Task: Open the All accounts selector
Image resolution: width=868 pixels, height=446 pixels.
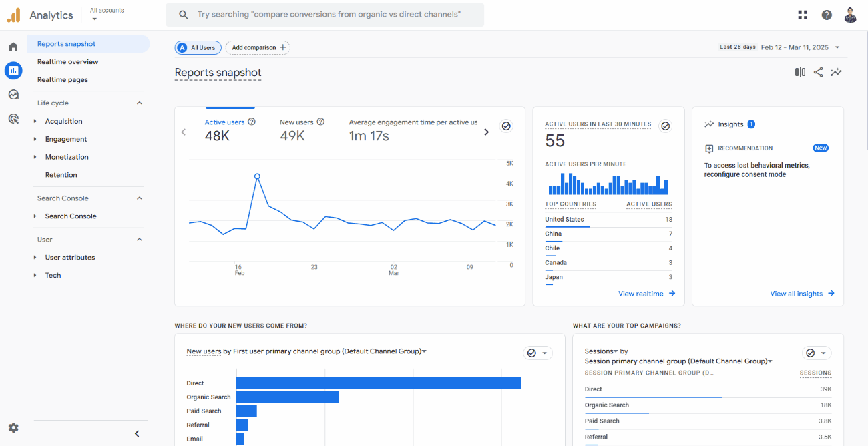Action: (107, 13)
